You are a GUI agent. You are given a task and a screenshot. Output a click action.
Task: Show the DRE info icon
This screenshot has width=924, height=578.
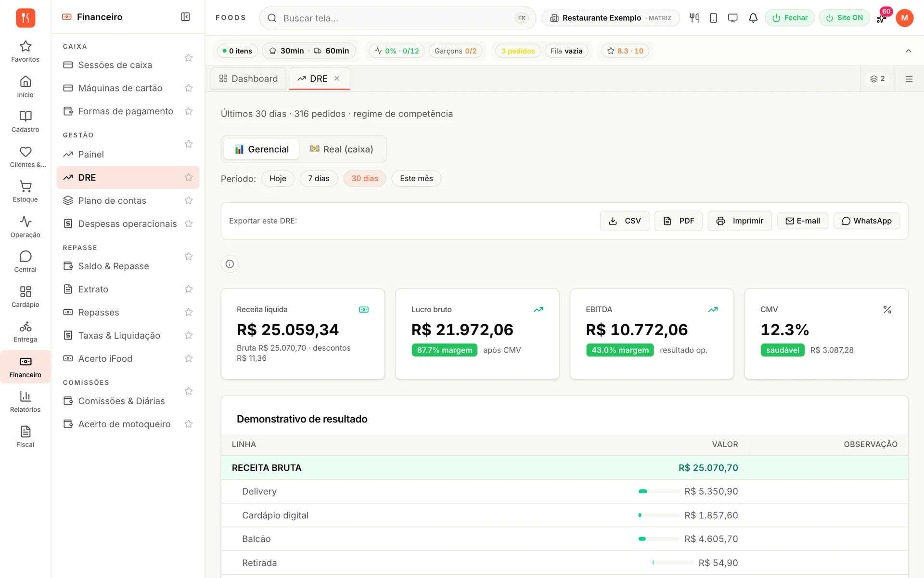pos(230,264)
